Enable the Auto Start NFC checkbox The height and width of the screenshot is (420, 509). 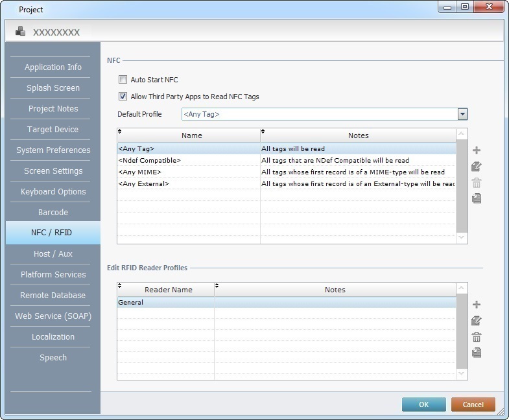pyautogui.click(x=123, y=80)
